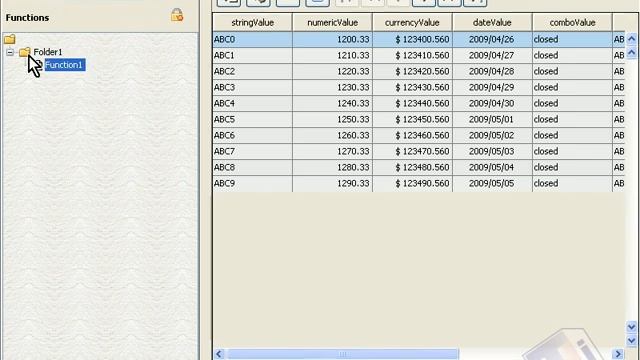Click the horizontal scrollbar right arrow
Image resolution: width=640 pixels, height=360 pixels.
tap(618, 354)
